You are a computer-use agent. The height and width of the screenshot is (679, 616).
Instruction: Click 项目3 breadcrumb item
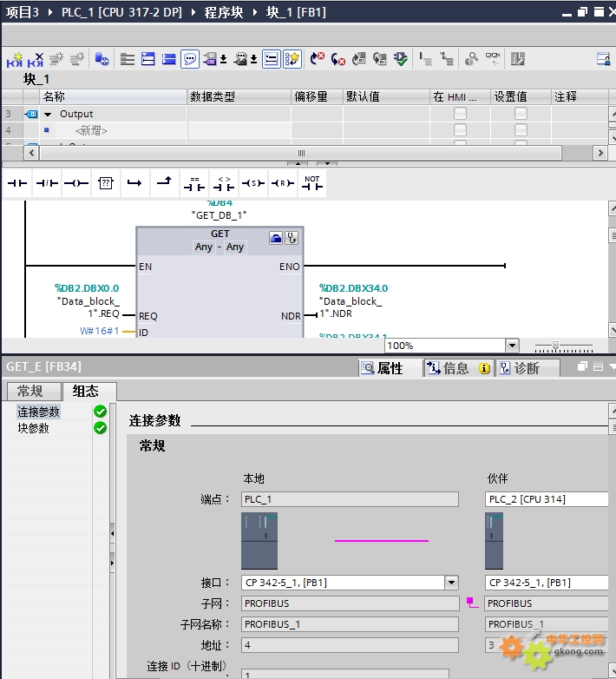coord(22,11)
